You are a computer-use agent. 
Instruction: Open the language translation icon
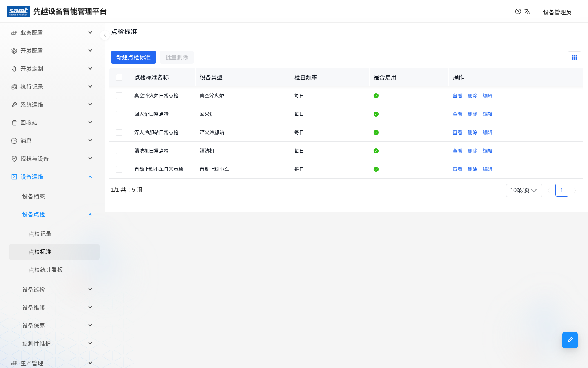tap(527, 11)
